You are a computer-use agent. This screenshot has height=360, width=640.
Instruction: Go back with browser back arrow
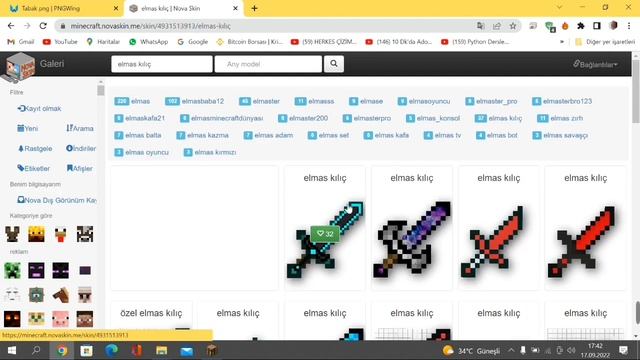point(11,26)
